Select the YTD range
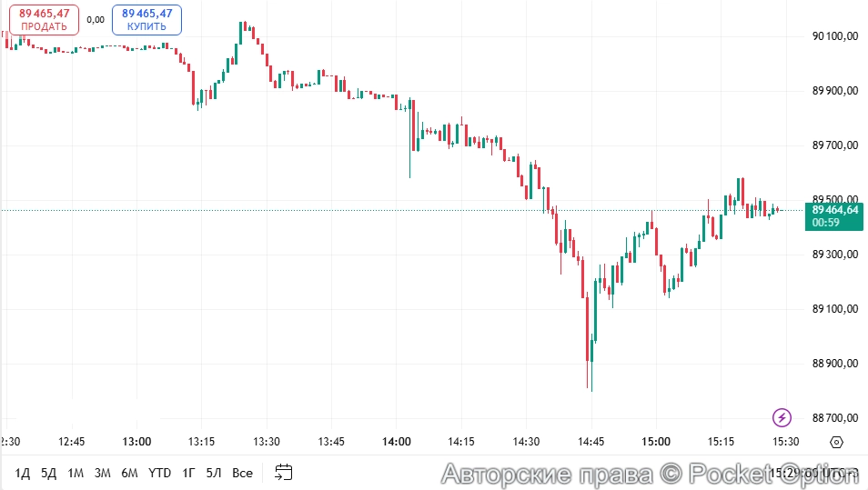 pos(159,473)
